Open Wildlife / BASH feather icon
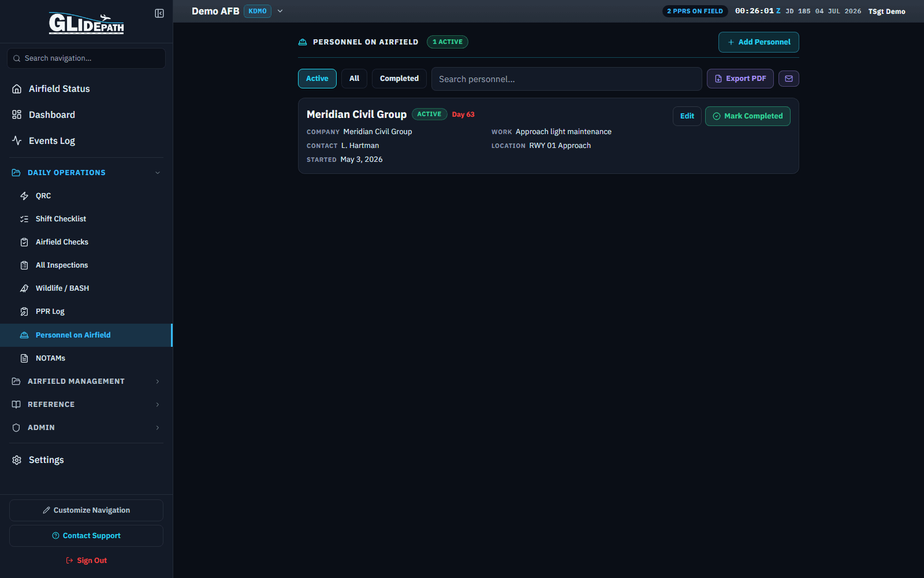924x578 pixels. [x=24, y=288]
